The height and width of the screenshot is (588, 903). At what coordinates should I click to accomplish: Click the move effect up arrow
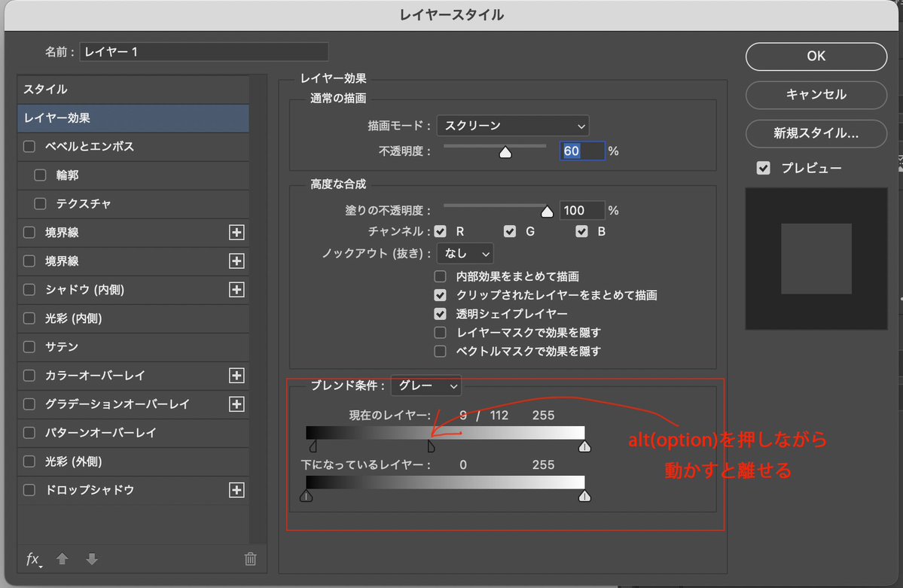[x=63, y=559]
